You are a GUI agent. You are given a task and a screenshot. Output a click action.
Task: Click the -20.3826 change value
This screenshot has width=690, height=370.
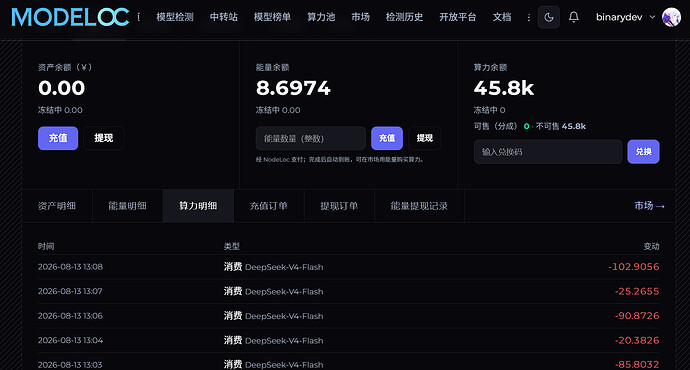637,341
